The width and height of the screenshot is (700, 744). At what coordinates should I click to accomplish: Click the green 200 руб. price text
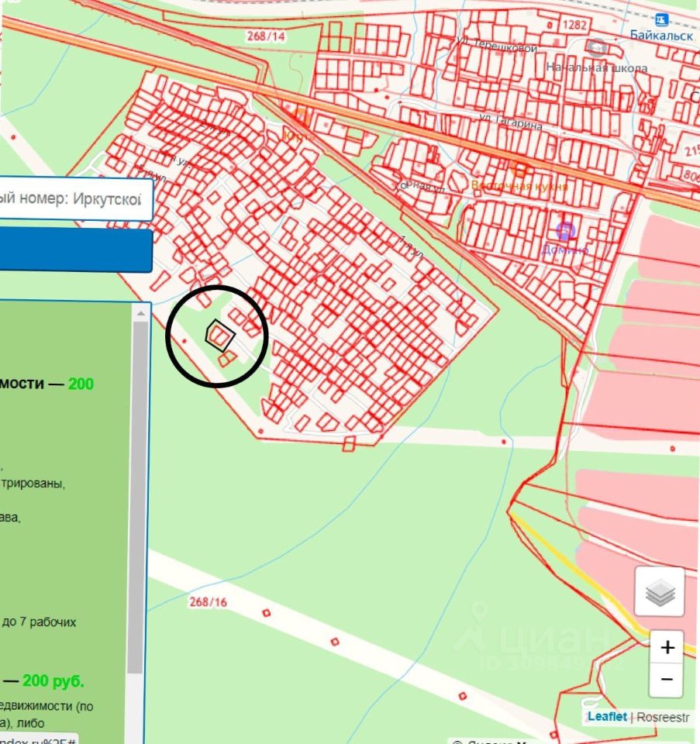[53, 681]
